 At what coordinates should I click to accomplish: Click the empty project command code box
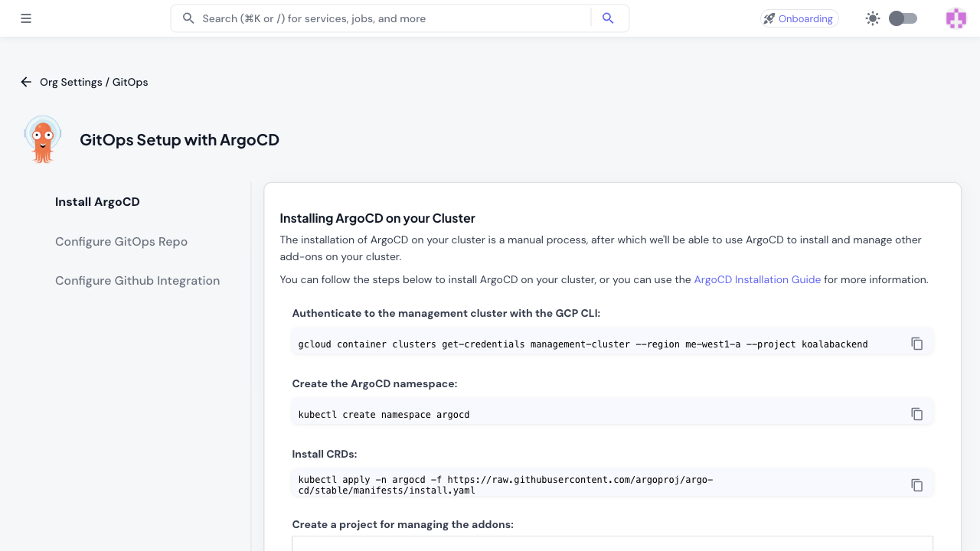[612, 546]
